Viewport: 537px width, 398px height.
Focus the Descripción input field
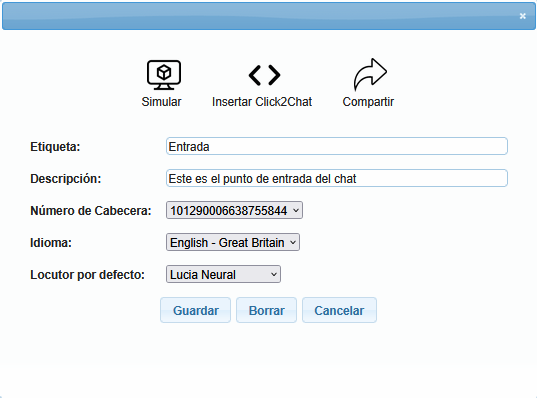point(337,178)
